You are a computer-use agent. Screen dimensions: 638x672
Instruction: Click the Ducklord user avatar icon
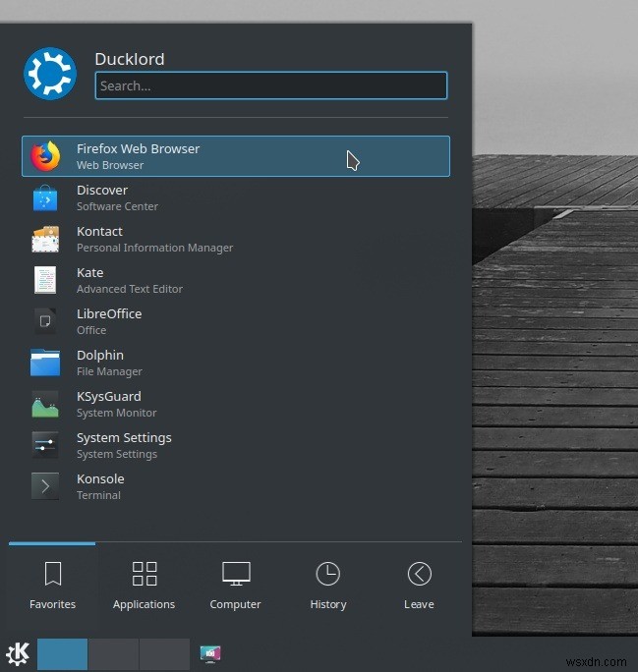pos(50,74)
